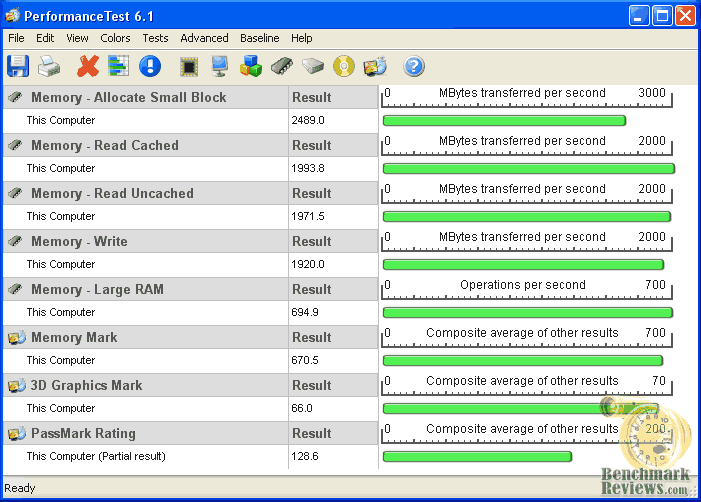The height and width of the screenshot is (502, 701).
Task: Close the PerformanceTest window
Action: (685, 16)
